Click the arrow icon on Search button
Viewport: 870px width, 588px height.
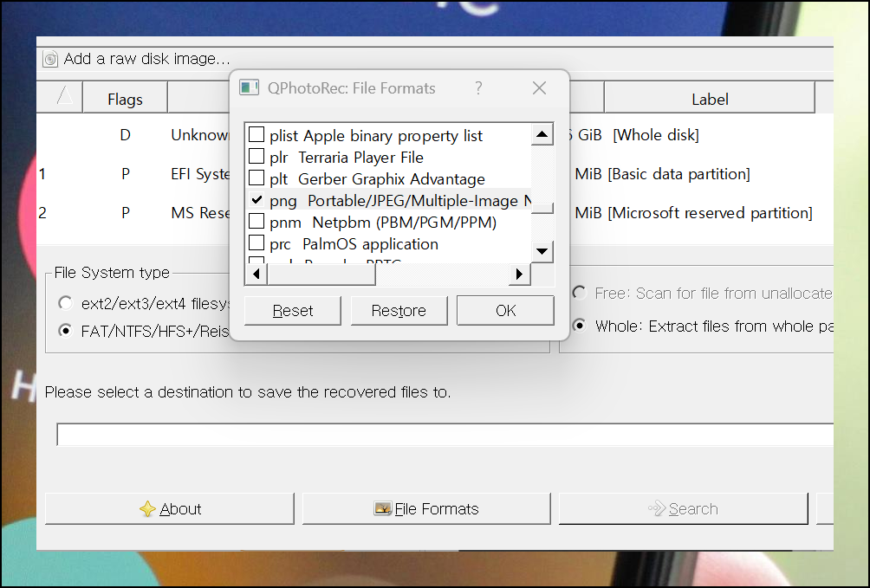click(657, 508)
